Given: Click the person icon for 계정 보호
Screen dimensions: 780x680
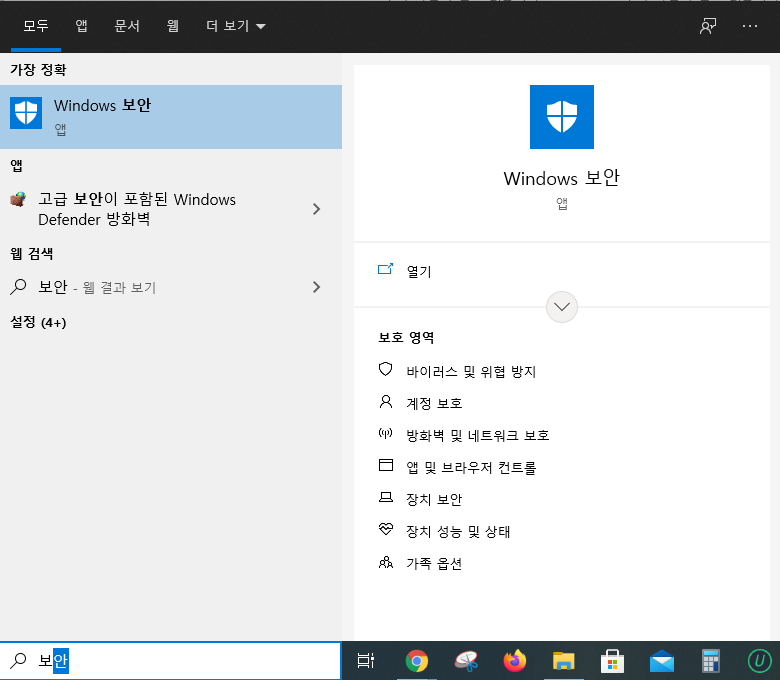Looking at the screenshot, I should [386, 401].
